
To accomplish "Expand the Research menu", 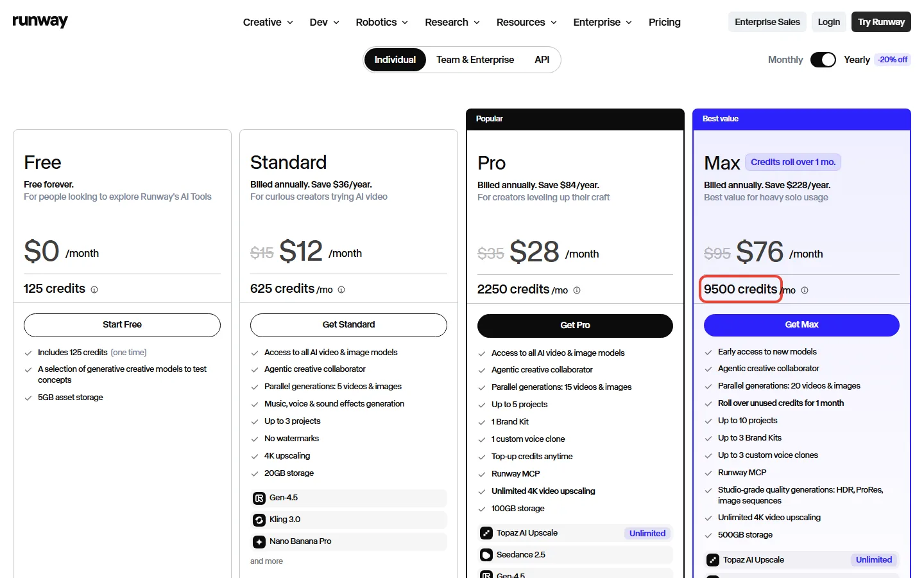I will click(x=452, y=22).
